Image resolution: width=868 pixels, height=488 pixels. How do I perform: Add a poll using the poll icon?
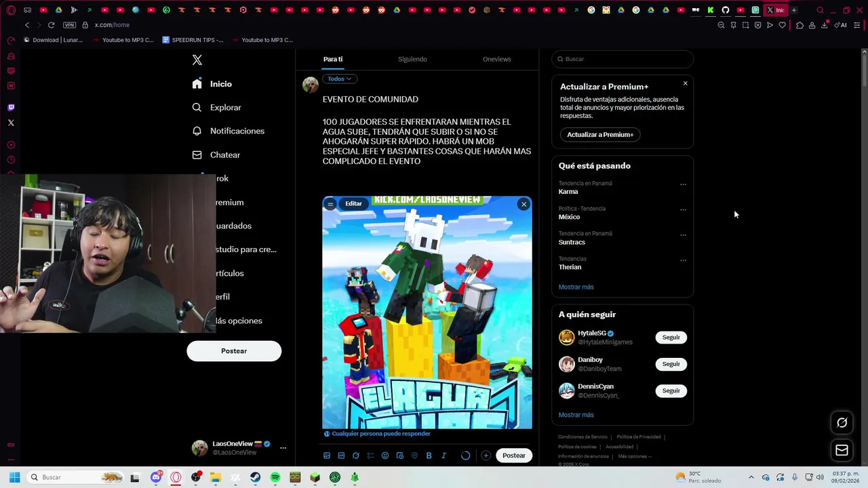[x=370, y=455]
